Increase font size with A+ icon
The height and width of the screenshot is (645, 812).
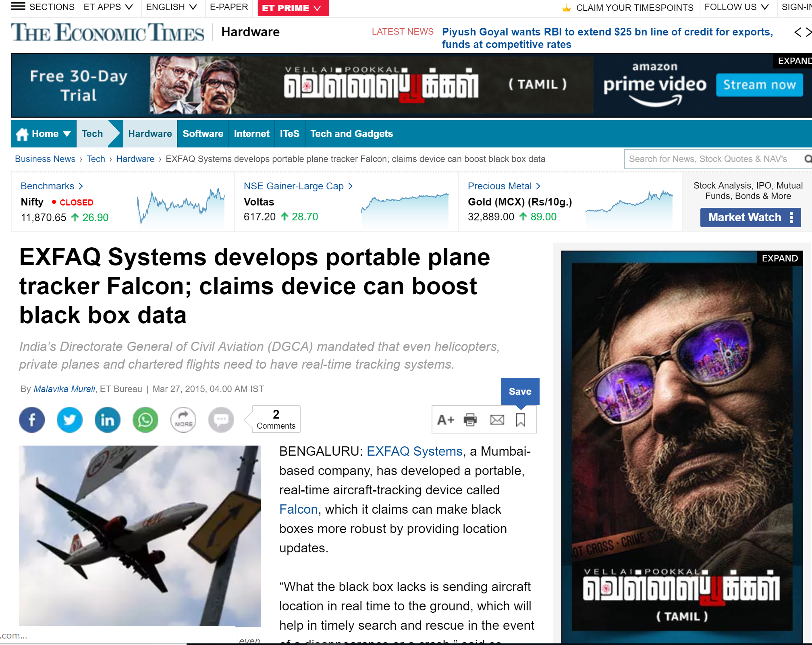point(446,420)
